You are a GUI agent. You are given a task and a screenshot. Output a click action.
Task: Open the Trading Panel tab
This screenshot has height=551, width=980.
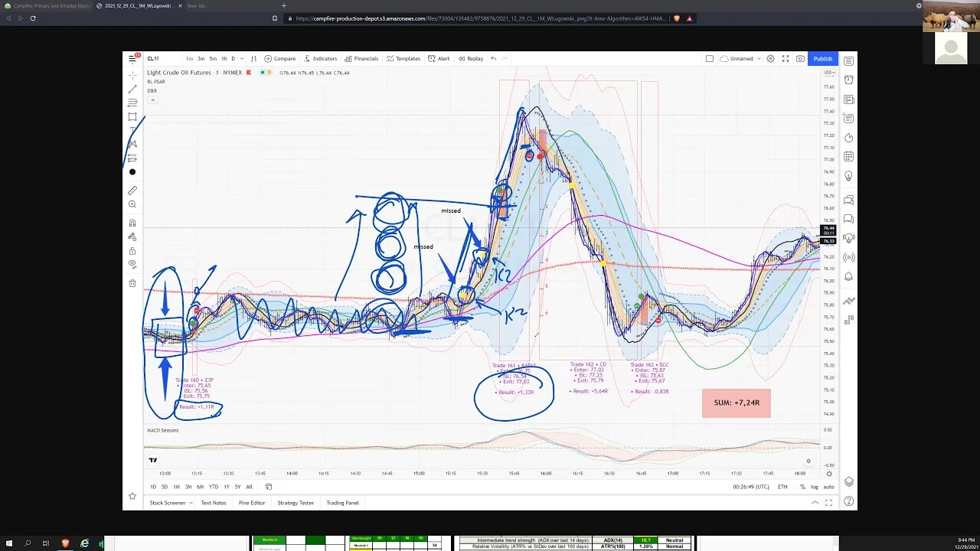tap(342, 503)
